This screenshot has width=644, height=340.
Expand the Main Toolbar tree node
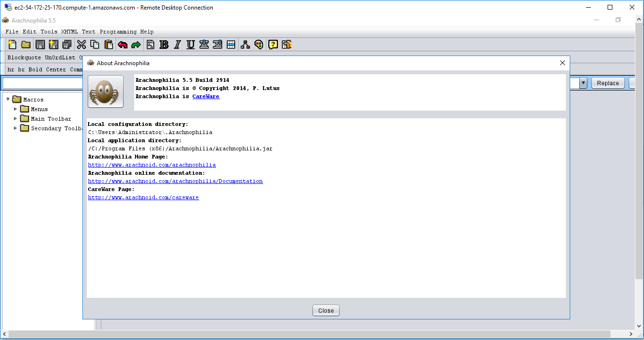[15, 119]
